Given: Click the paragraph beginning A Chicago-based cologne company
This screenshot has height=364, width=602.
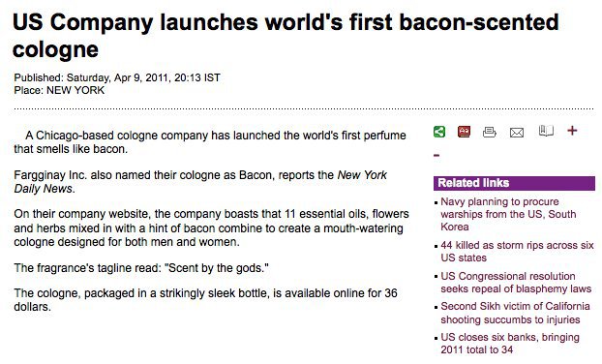Looking at the screenshot, I should [210, 142].
